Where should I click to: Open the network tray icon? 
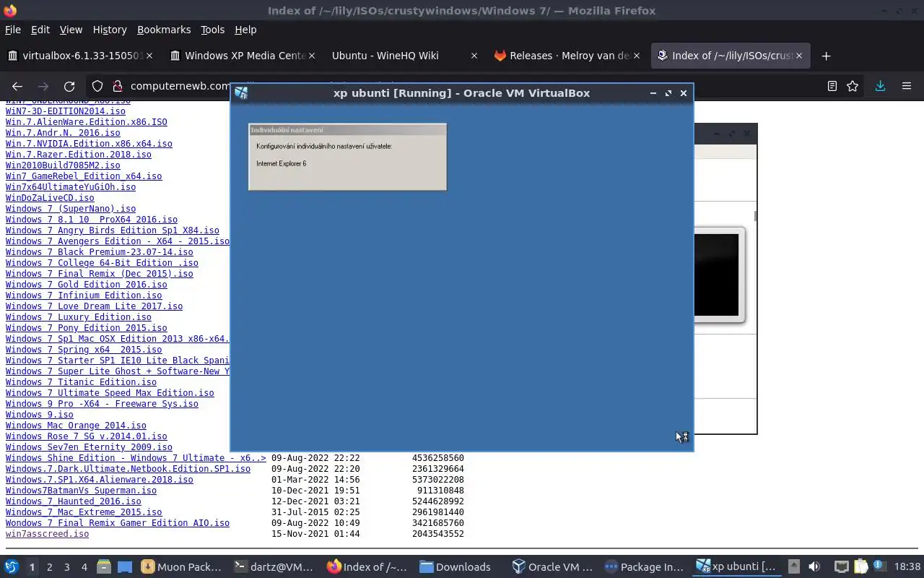coord(842,567)
